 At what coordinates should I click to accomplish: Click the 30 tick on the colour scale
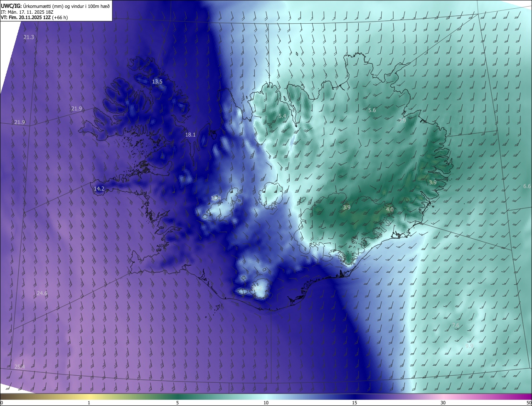443,403
